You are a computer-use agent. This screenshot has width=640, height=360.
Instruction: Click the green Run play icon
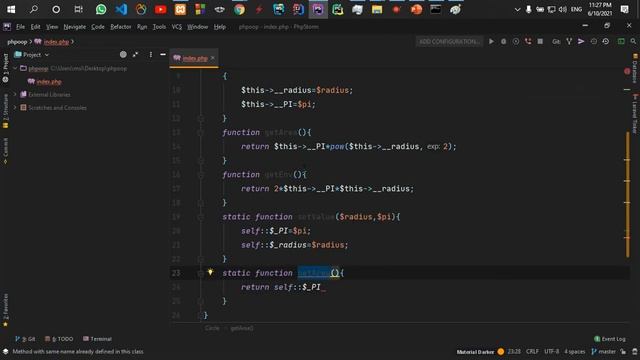(x=491, y=42)
